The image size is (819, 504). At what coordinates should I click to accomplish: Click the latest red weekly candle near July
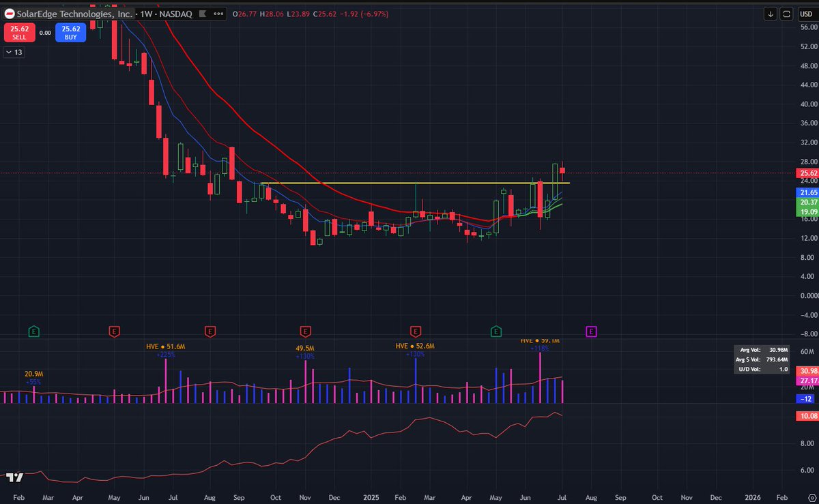[x=562, y=172]
